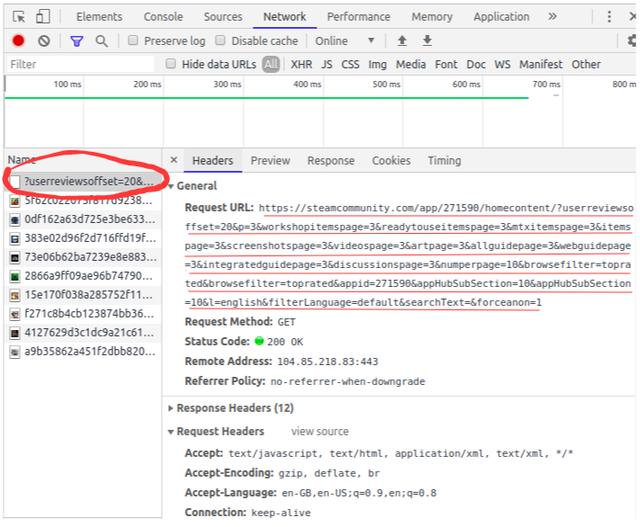Filter requests by CSS

click(x=350, y=64)
